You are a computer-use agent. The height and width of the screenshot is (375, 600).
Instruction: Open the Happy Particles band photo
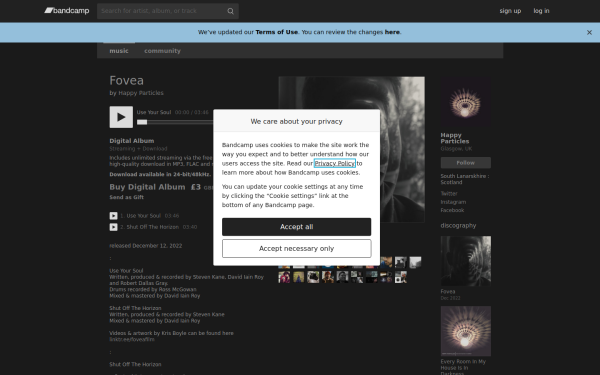click(x=466, y=101)
